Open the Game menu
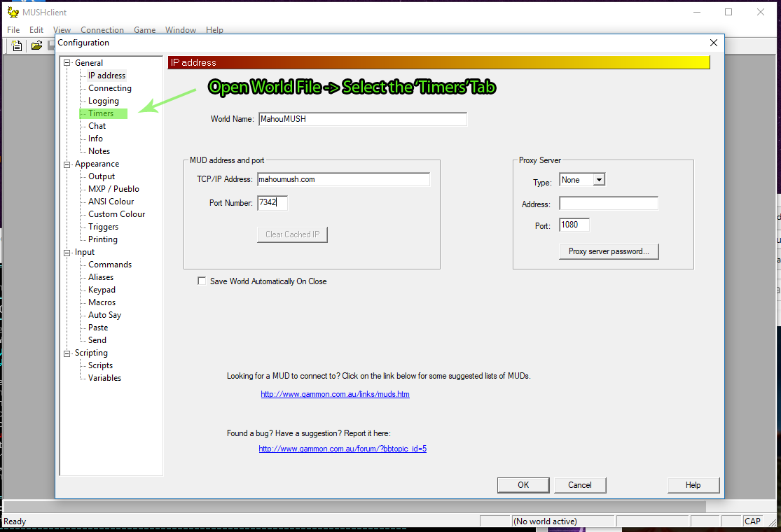This screenshot has height=532, width=781. pos(144,30)
